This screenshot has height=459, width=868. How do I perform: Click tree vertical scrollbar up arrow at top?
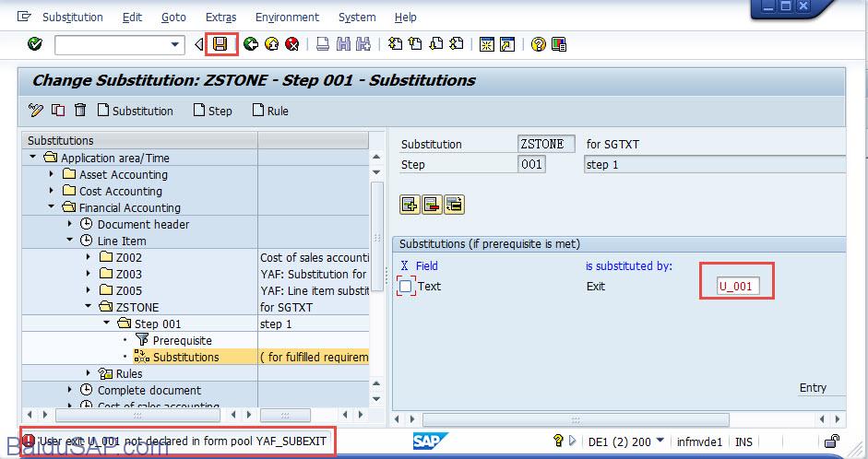click(x=376, y=157)
